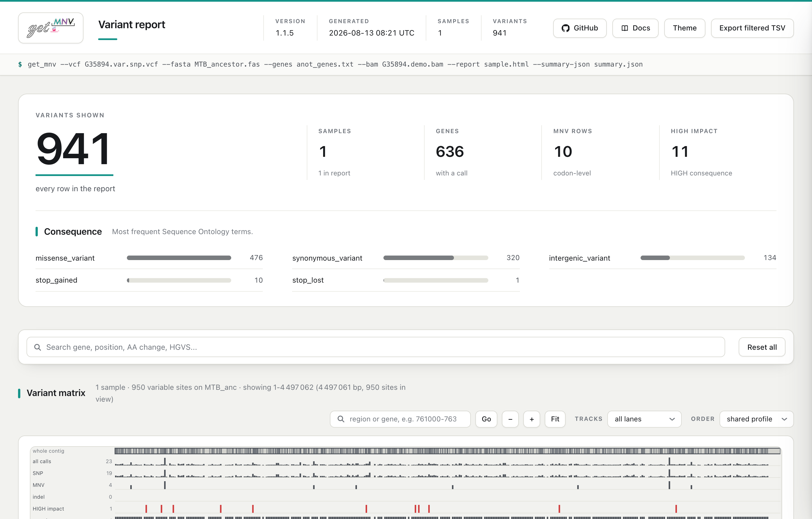
Task: Click the HIGH impact track label
Action: (x=48, y=509)
